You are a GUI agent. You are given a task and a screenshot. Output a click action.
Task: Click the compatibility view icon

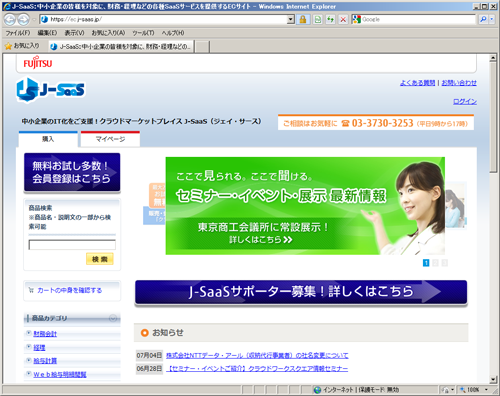click(x=318, y=19)
